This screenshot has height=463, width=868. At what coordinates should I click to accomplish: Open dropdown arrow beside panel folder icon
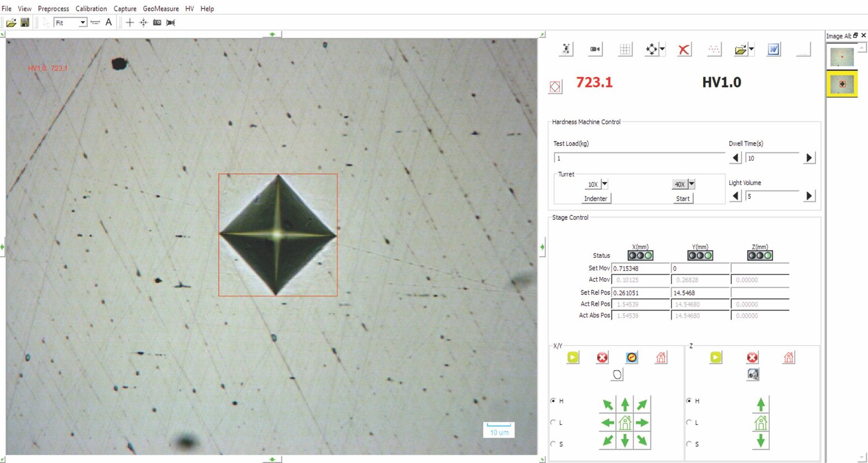point(751,49)
